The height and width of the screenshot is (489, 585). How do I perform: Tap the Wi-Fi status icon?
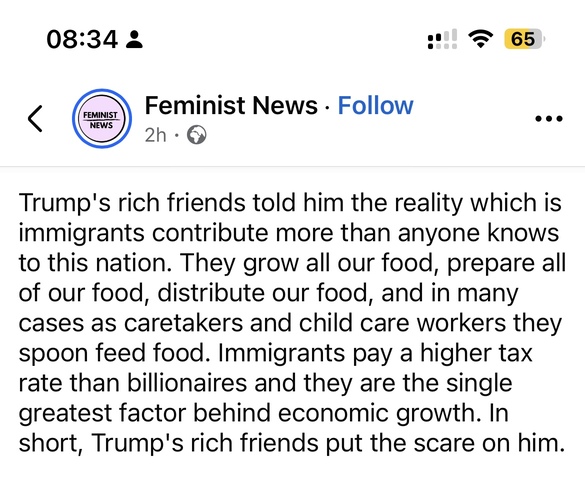click(481, 39)
